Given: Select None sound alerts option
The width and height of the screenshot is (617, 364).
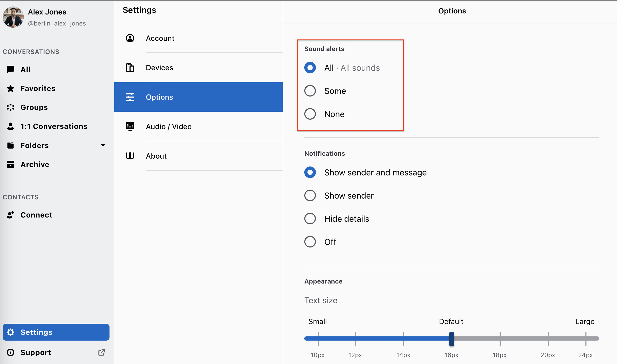Looking at the screenshot, I should [310, 114].
